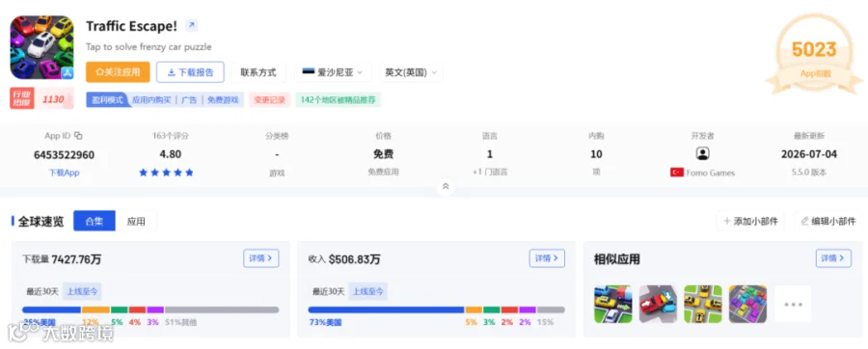Click the 免费游戏 tag

pos(223,100)
